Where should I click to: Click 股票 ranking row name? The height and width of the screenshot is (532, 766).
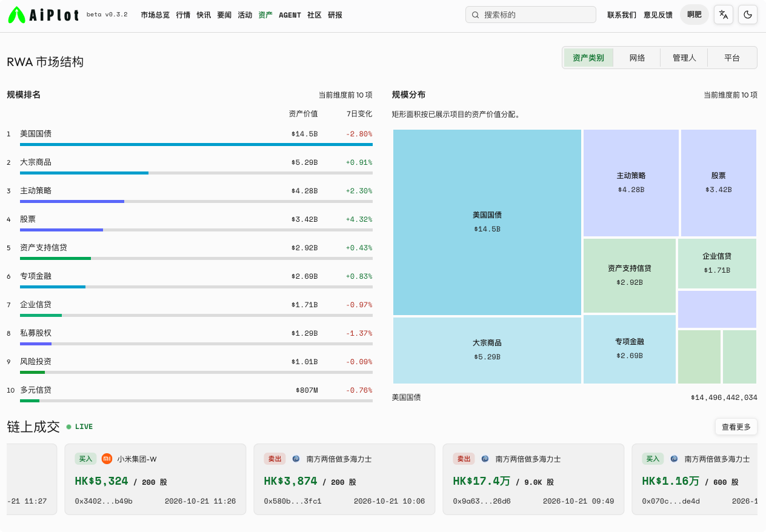tap(28, 219)
